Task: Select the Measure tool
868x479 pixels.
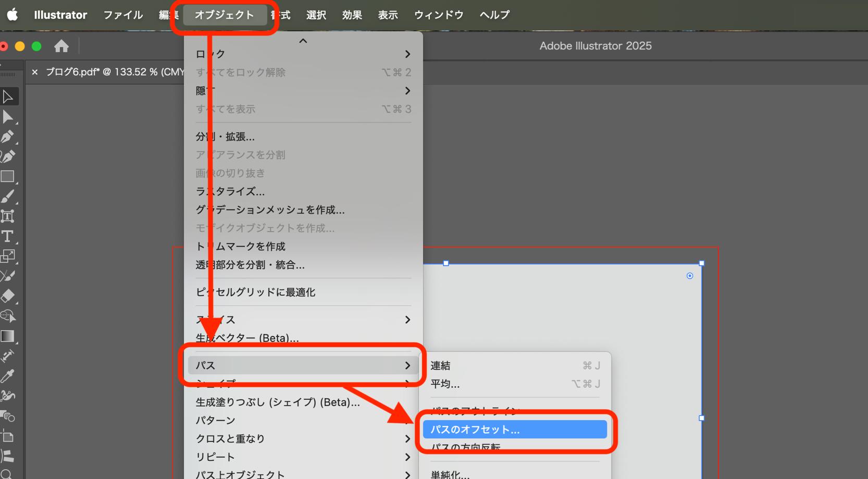Action: pyautogui.click(x=8, y=356)
